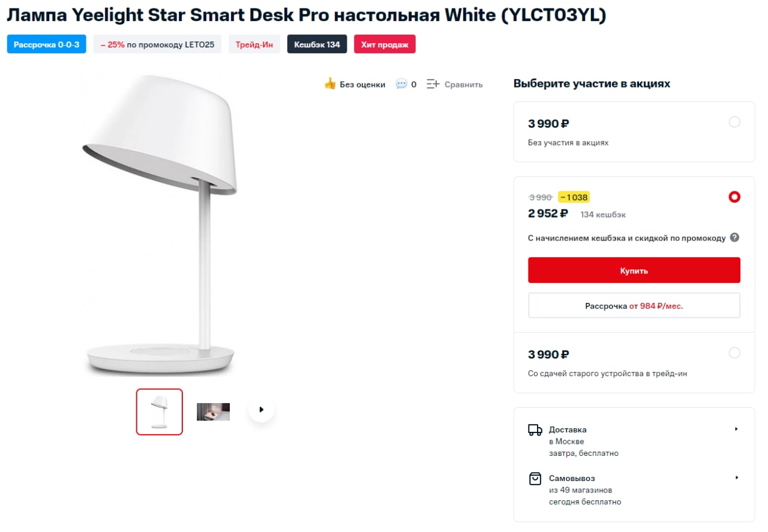Click the arrow to show more product photos
The width and height of the screenshot is (768, 532).
point(261,409)
